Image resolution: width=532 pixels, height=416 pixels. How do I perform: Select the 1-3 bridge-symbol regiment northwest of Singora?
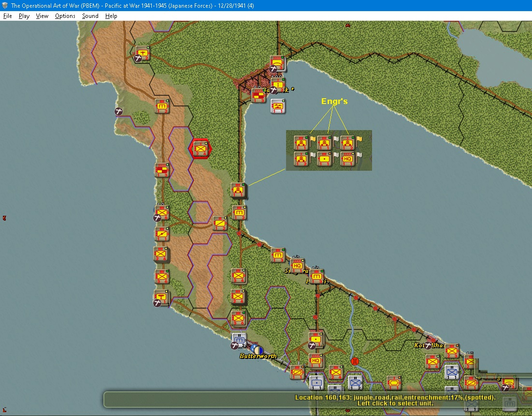[278, 255]
